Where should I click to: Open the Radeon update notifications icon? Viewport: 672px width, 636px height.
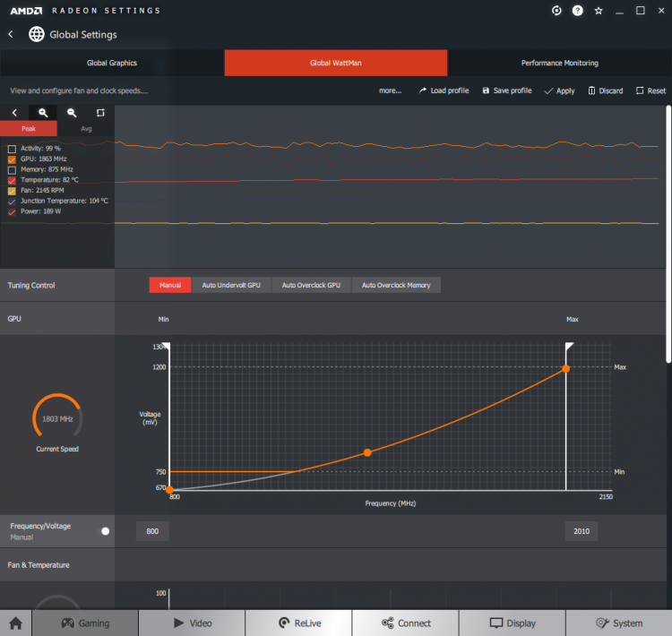pyautogui.click(x=556, y=11)
